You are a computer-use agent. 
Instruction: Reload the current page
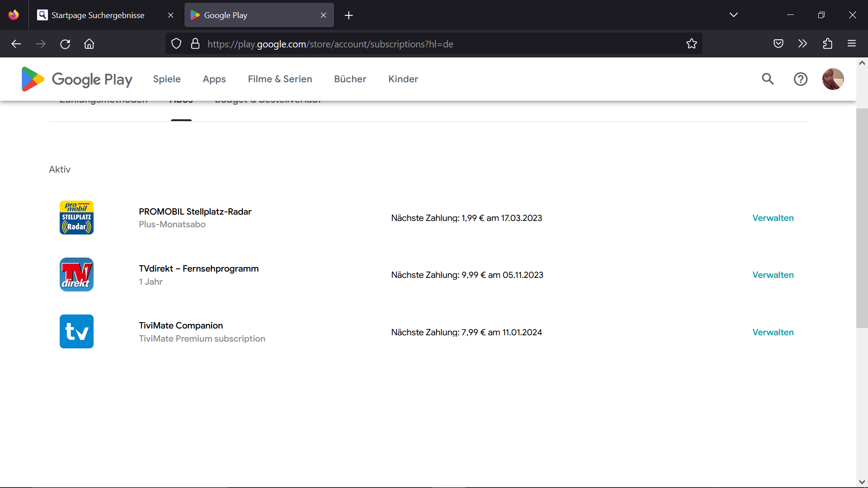tap(65, 44)
